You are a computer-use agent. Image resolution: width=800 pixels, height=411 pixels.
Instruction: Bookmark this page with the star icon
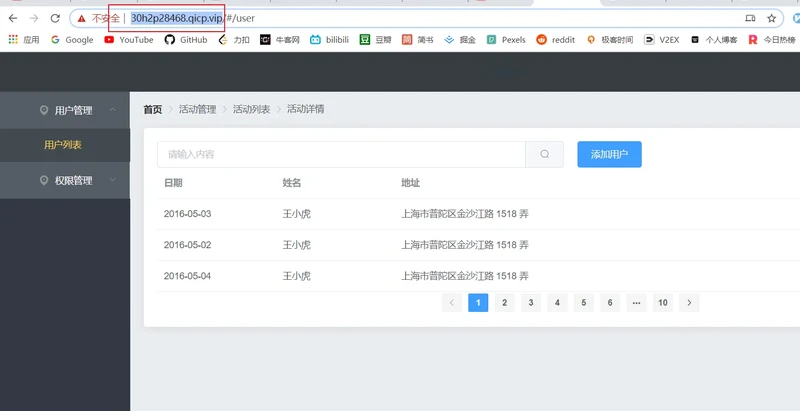click(771, 18)
